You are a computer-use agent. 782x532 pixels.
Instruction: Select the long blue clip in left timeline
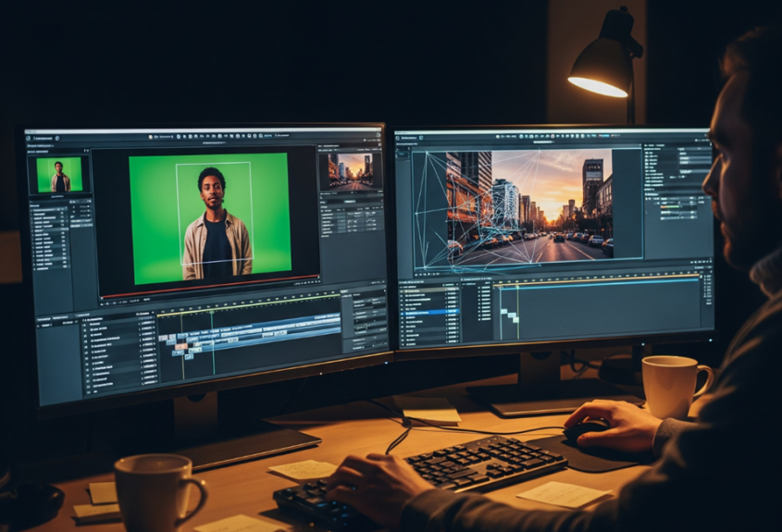278,327
